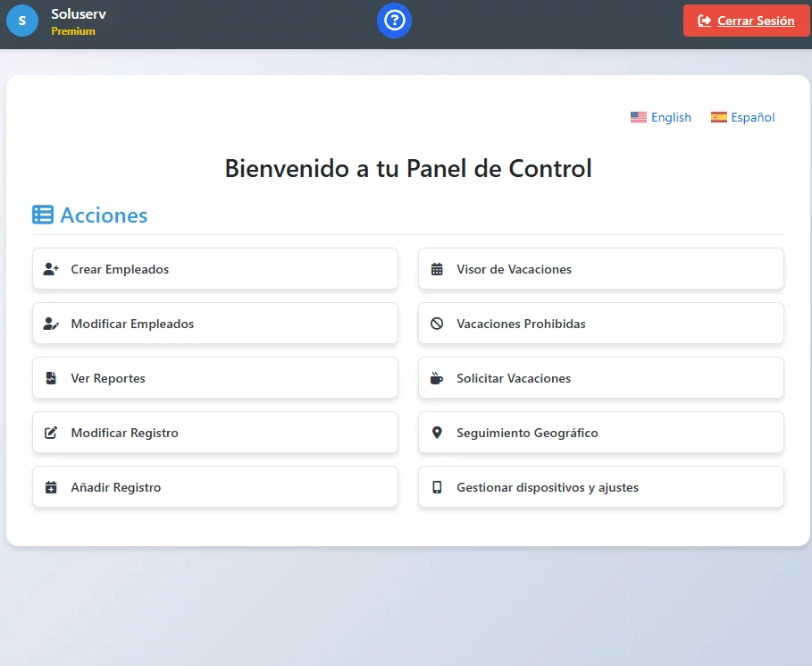Image resolution: width=812 pixels, height=666 pixels.
Task: Click the report file icon beside Ver Reportes
Action: coord(51,378)
